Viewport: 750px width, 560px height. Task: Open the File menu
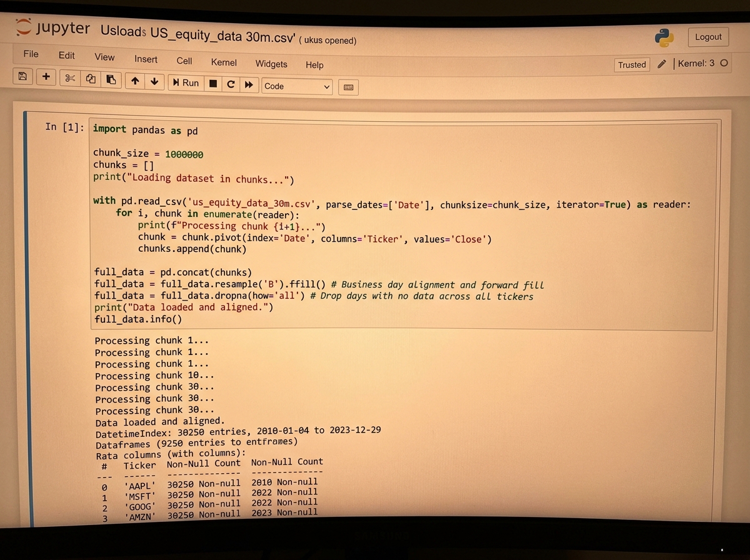[31, 54]
